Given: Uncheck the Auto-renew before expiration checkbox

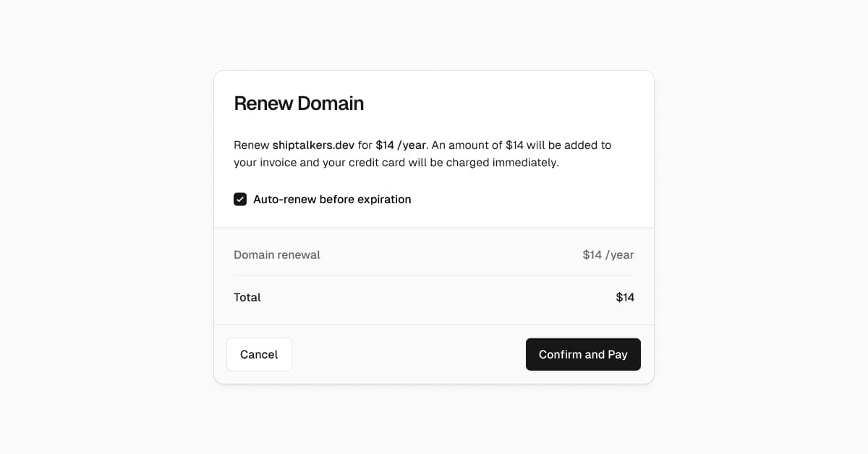Looking at the screenshot, I should [240, 200].
